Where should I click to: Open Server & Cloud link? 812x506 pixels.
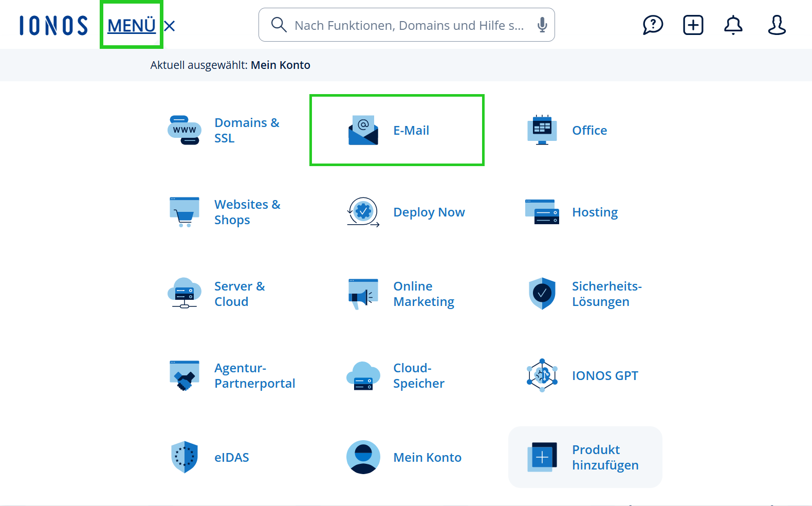tap(239, 294)
